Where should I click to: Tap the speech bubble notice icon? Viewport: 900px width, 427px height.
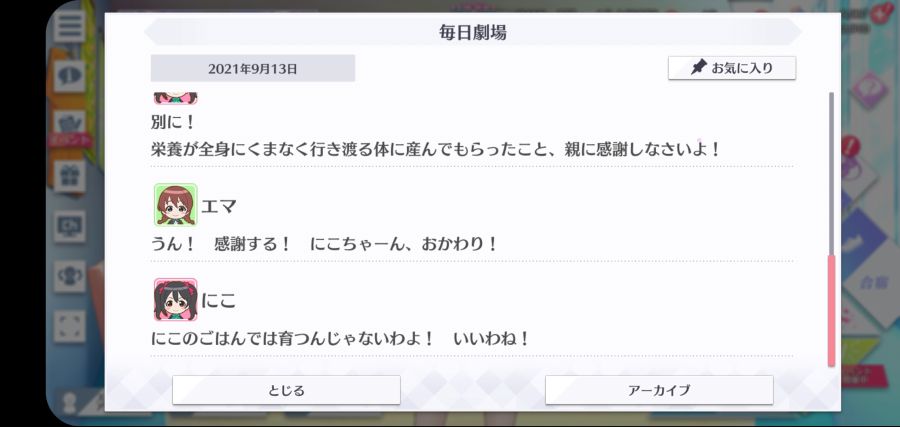69,76
